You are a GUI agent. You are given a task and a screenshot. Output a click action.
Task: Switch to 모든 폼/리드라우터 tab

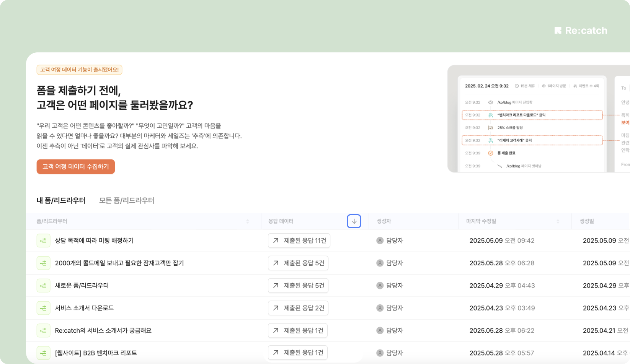click(x=127, y=200)
